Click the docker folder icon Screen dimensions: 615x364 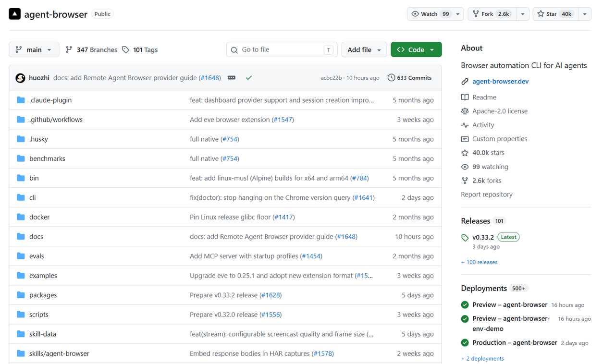tap(21, 217)
